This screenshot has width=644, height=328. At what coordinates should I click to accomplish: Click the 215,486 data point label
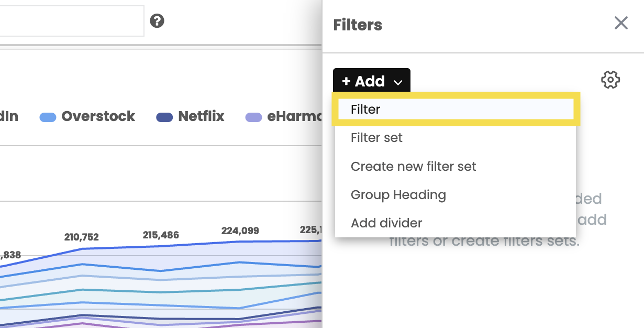161,235
